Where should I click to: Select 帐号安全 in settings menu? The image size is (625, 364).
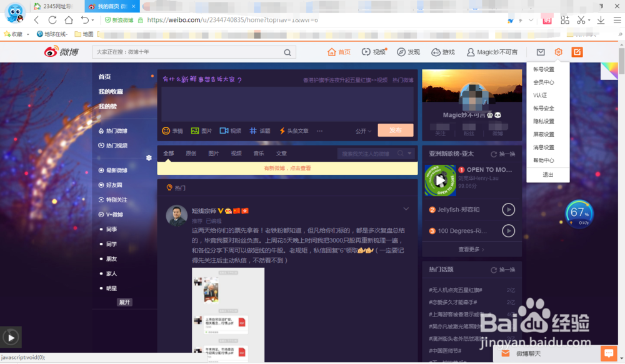[544, 108]
